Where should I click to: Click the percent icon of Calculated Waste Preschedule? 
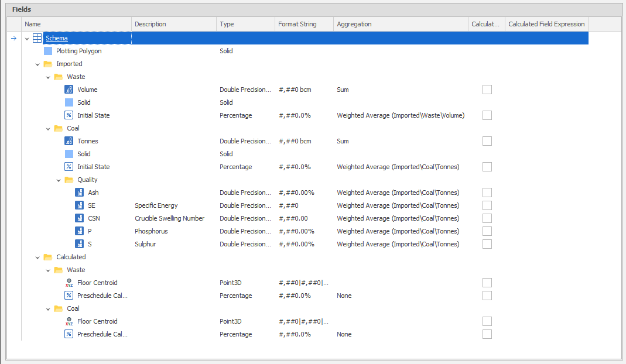(69, 296)
